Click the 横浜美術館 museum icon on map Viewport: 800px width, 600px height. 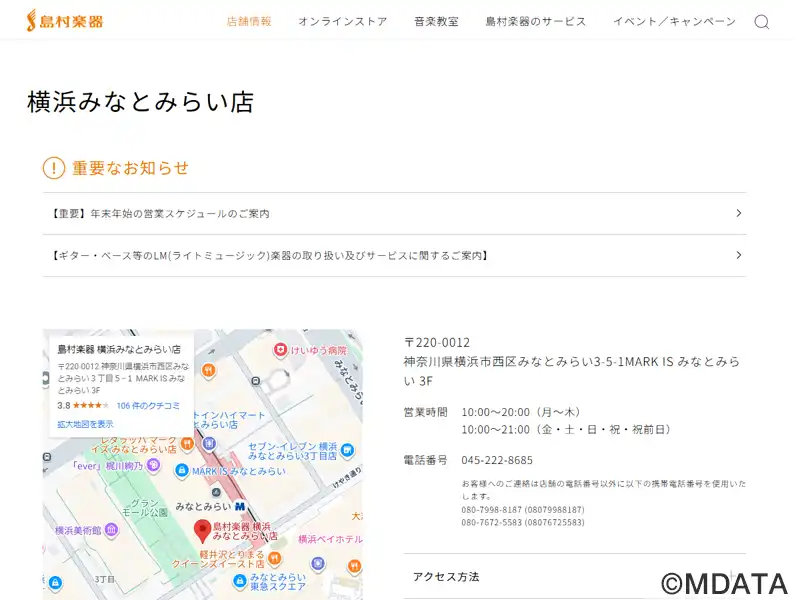[111, 530]
